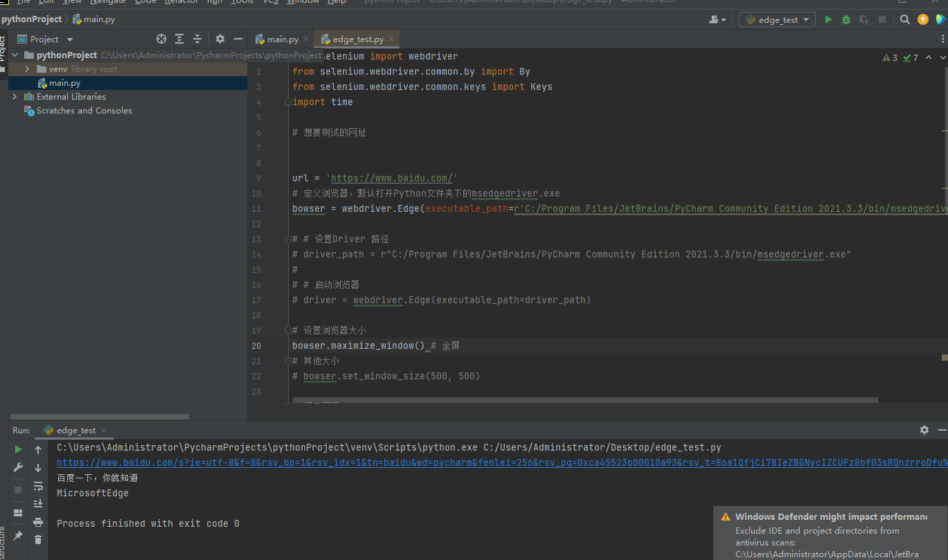Toggle scroll to end in Run console
Viewport: 948px width, 560px height.
coord(38,504)
